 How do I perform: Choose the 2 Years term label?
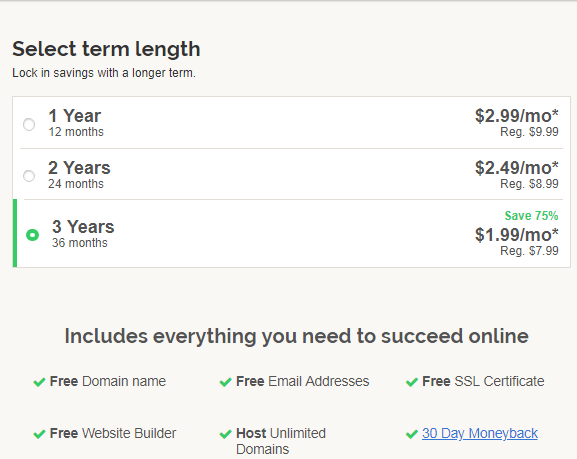(79, 168)
